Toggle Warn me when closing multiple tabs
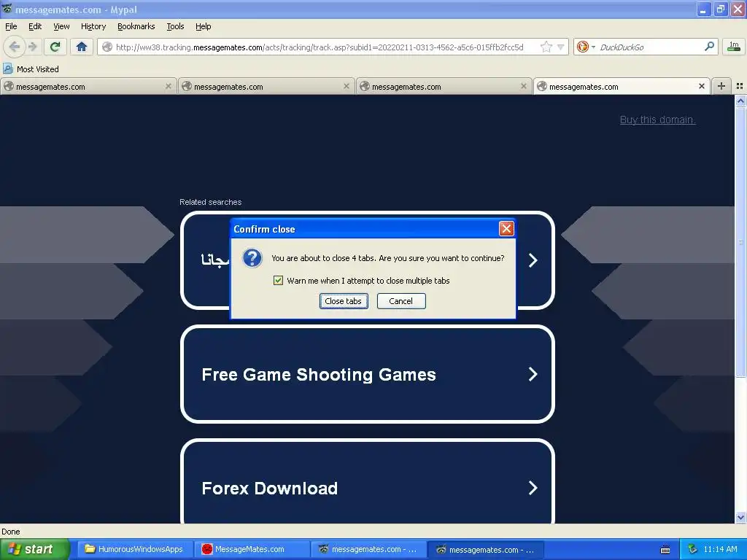Screen dimensions: 747x560 click(x=278, y=281)
